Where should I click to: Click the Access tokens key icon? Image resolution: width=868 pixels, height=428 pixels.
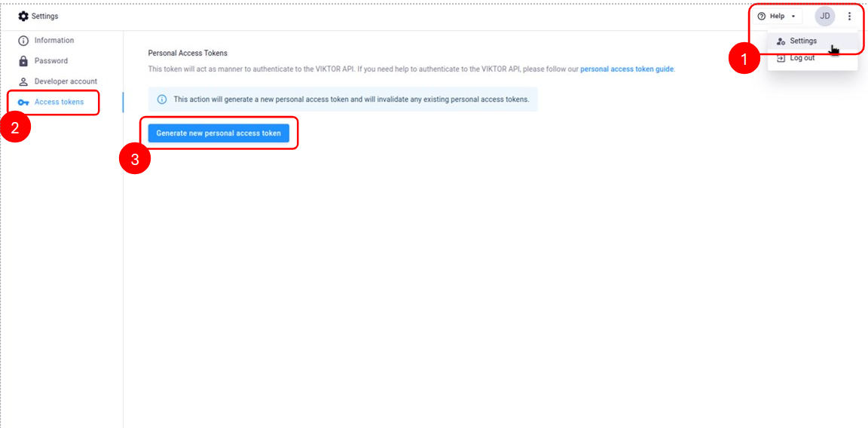point(23,102)
